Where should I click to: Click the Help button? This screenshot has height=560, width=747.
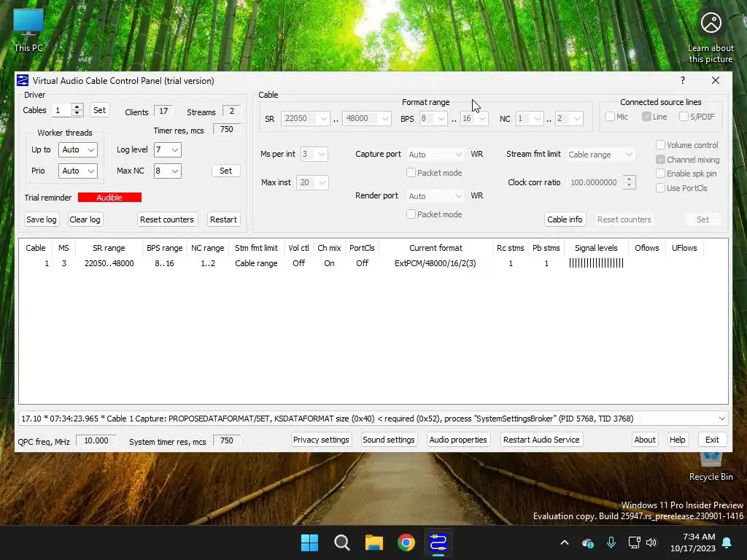tap(677, 440)
